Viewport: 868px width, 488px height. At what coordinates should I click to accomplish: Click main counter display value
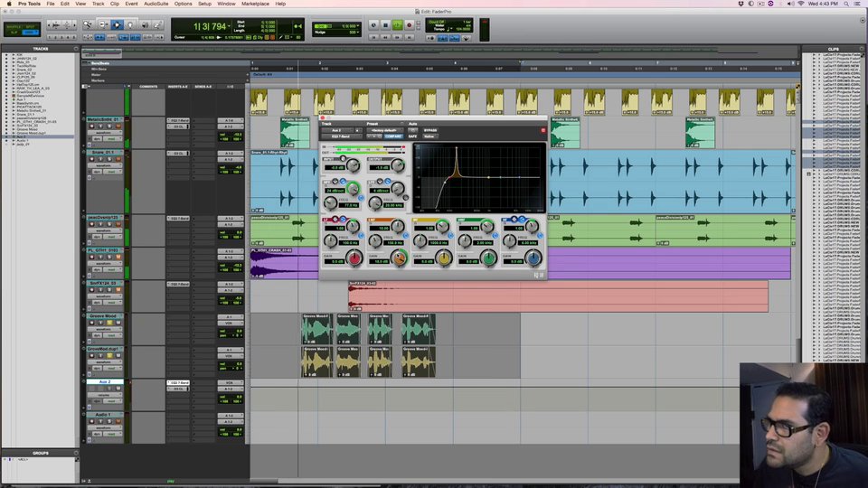pyautogui.click(x=211, y=26)
